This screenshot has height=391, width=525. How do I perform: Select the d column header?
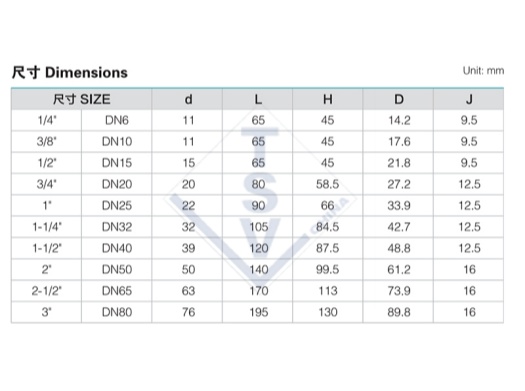click(x=187, y=99)
